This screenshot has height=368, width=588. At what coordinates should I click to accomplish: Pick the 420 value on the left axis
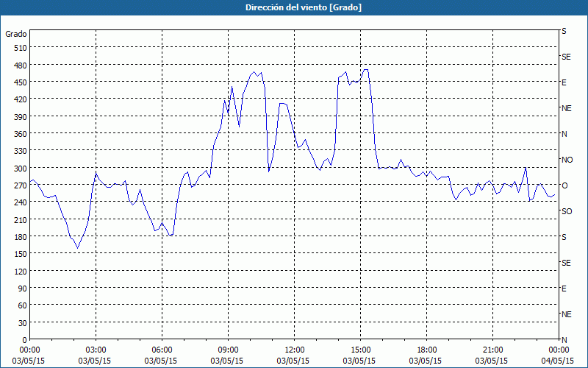click(x=21, y=100)
